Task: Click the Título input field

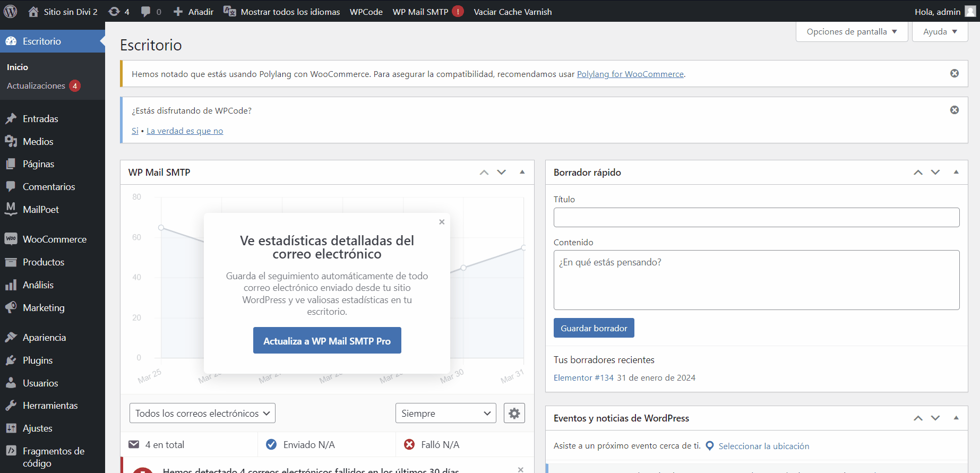Action: 756,217
